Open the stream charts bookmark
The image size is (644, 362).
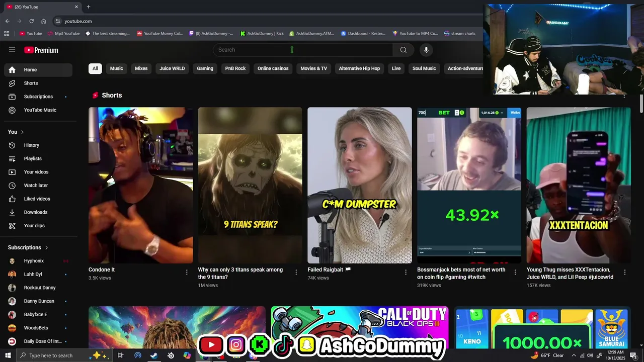tap(460, 34)
